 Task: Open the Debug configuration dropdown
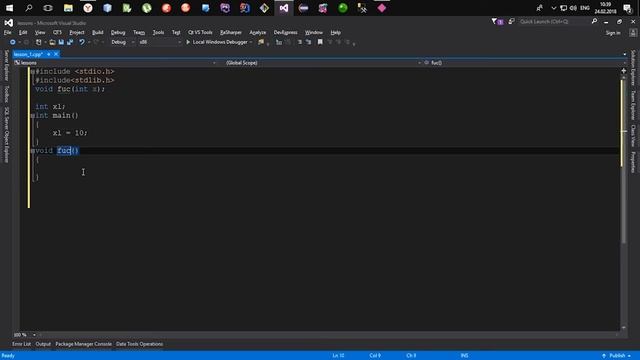point(122,42)
